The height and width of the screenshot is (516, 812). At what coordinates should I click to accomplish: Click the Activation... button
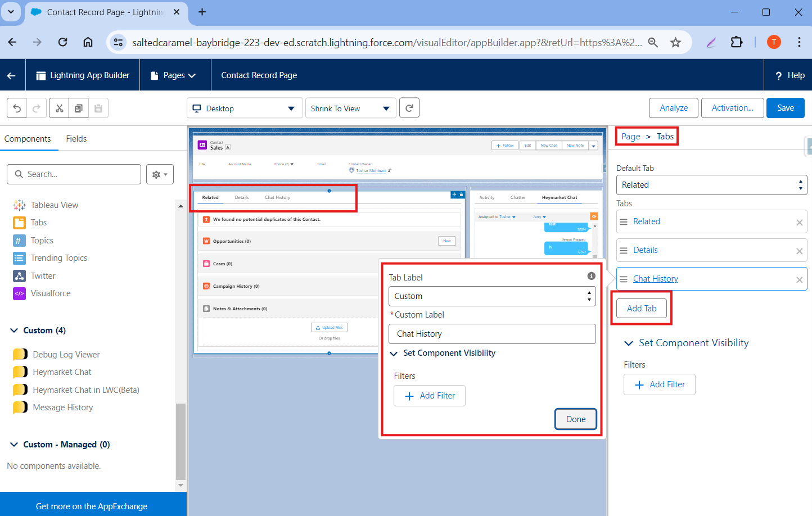click(x=733, y=108)
